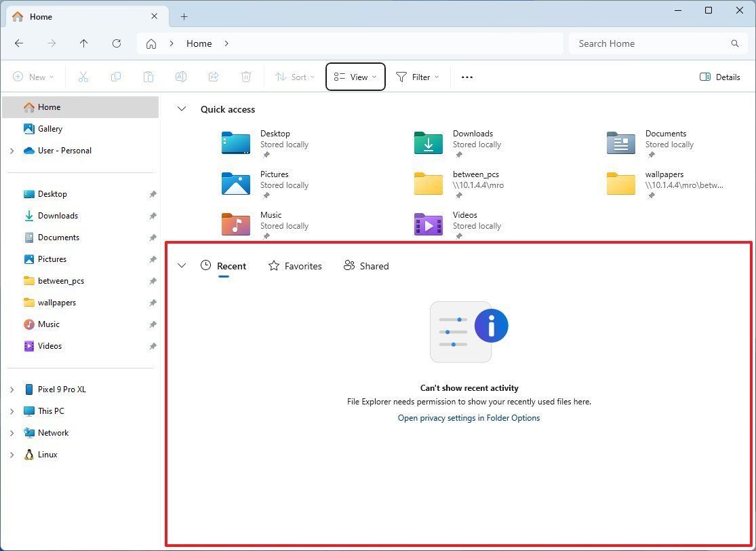Click the See more (ellipsis) button
This screenshot has width=756, height=551.
tap(466, 77)
